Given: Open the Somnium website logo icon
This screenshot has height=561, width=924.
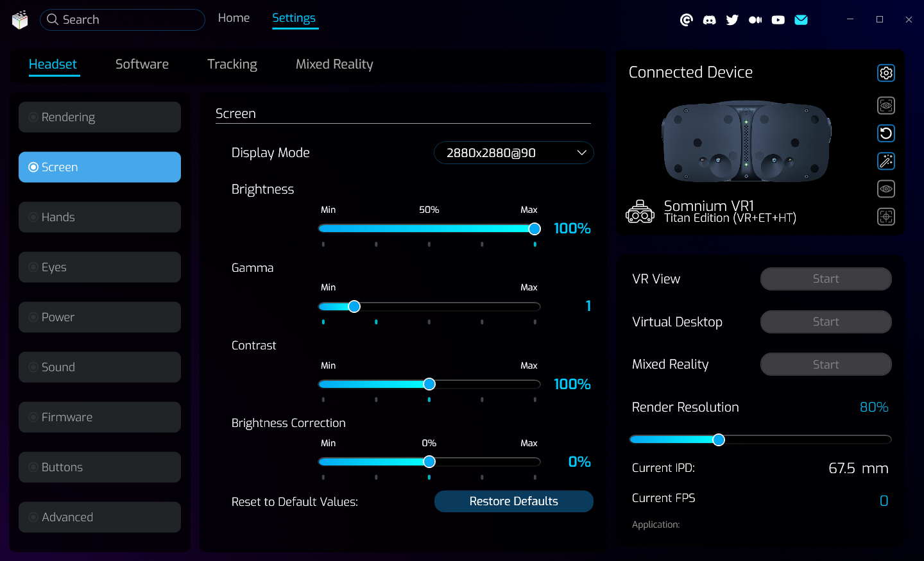Looking at the screenshot, I should 687,20.
